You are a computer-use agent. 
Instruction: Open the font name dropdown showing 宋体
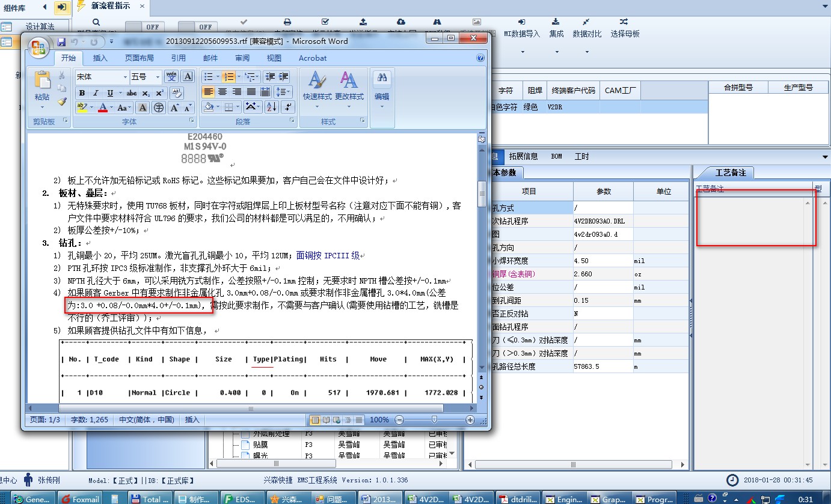coord(125,77)
